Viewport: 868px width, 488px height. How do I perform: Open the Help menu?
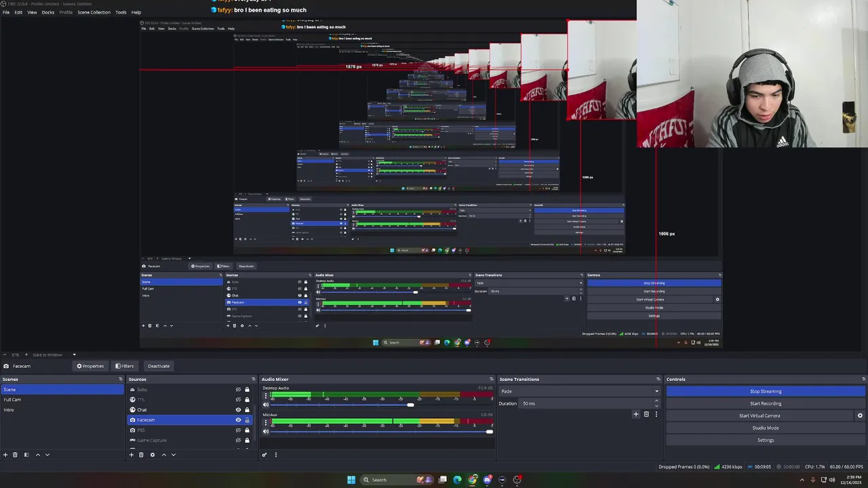(136, 12)
